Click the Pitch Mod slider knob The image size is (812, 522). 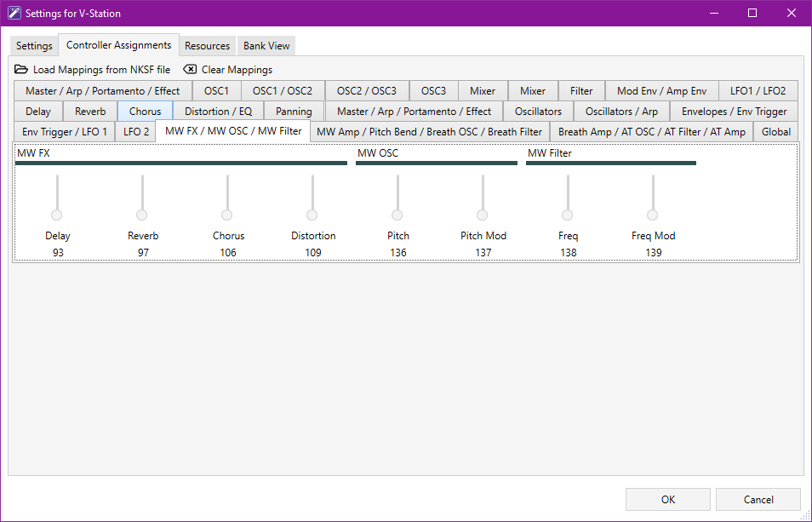482,215
